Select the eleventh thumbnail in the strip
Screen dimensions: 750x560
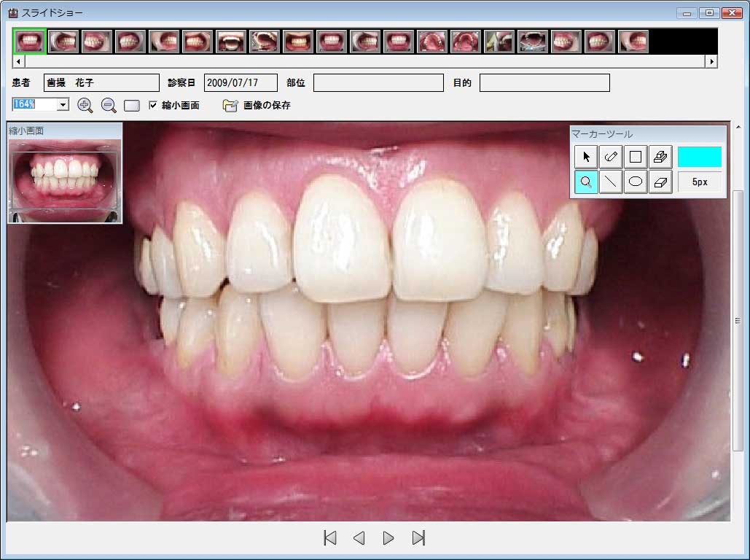tap(364, 41)
